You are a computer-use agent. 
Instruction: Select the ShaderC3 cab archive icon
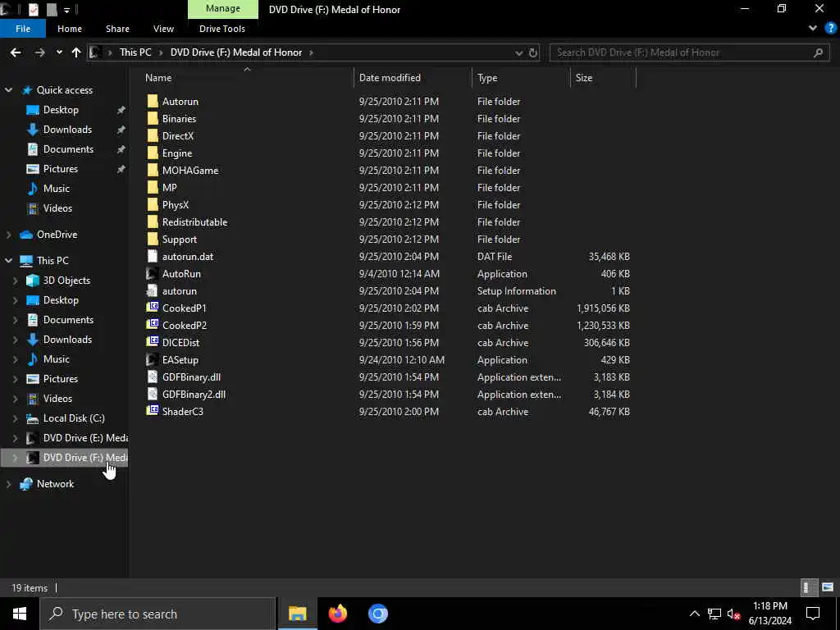[x=153, y=411]
